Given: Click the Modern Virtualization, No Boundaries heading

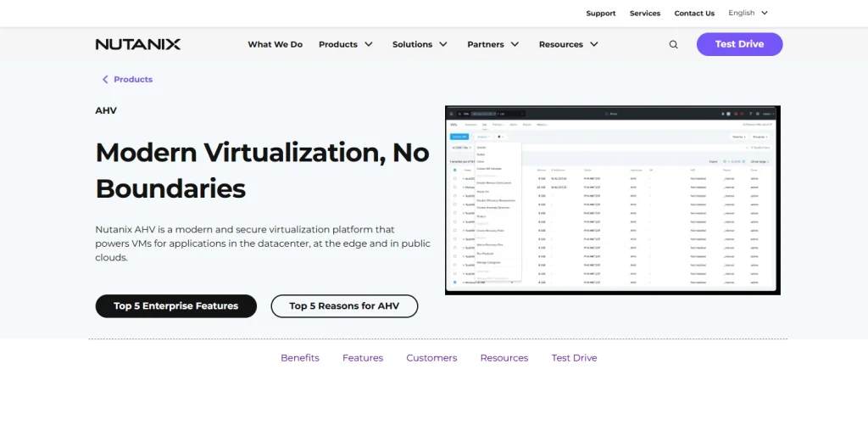Looking at the screenshot, I should [x=263, y=170].
